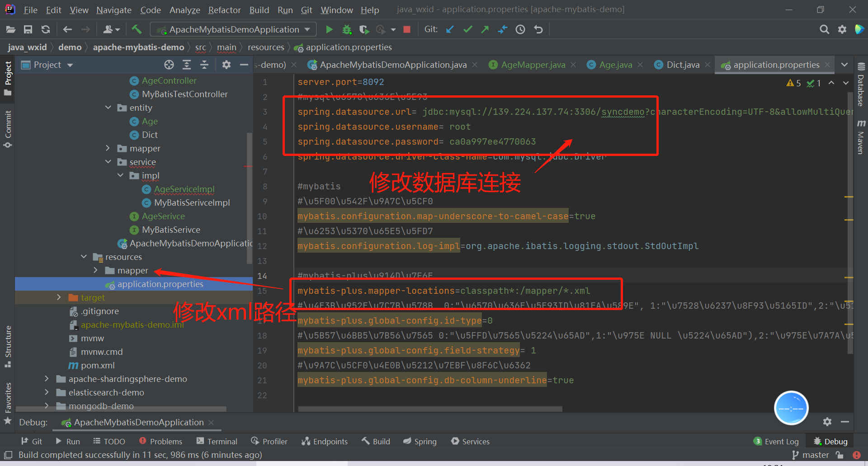Expand the mapper package folder under entity
Image resolution: width=868 pixels, height=466 pixels.
pyautogui.click(x=108, y=148)
